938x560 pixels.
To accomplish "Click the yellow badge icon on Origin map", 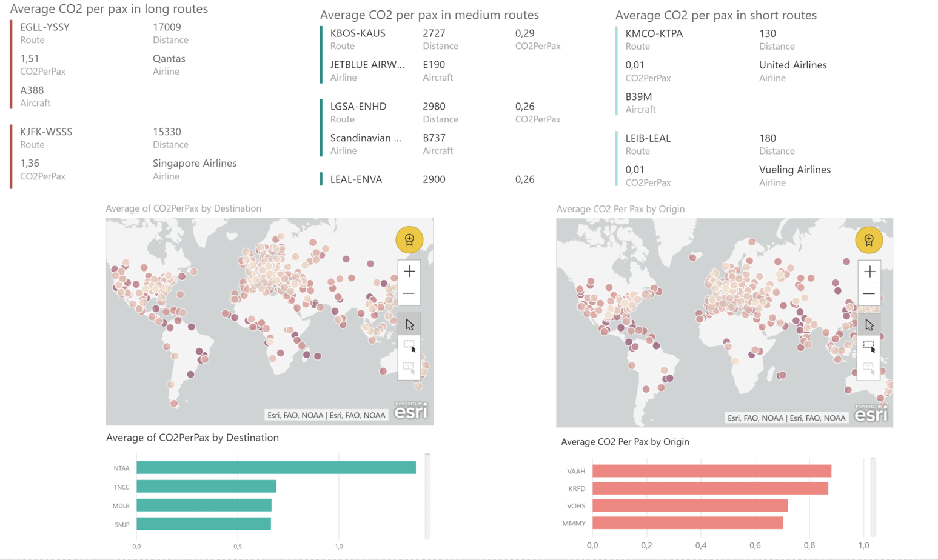I will tap(869, 239).
